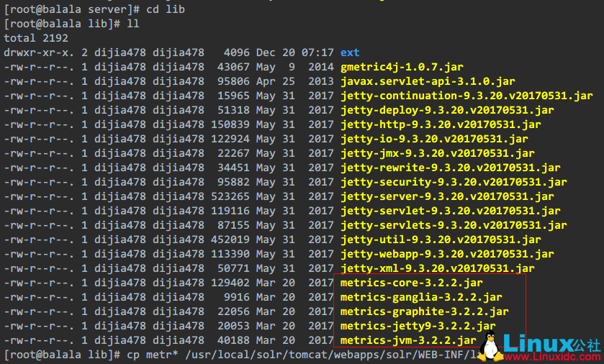
Task: Click file size 40188 of metrics-jvm row
Action: pos(233,340)
